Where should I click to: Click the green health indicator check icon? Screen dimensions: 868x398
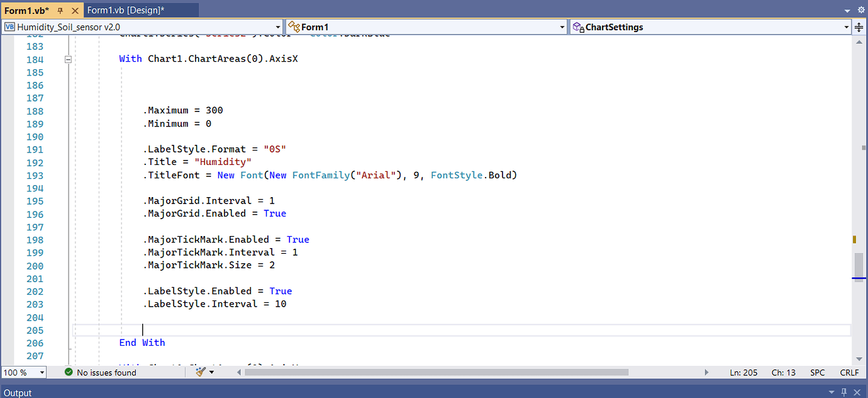click(x=69, y=372)
